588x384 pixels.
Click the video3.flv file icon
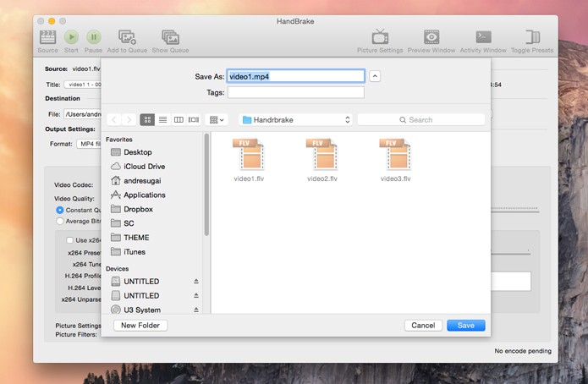395,155
